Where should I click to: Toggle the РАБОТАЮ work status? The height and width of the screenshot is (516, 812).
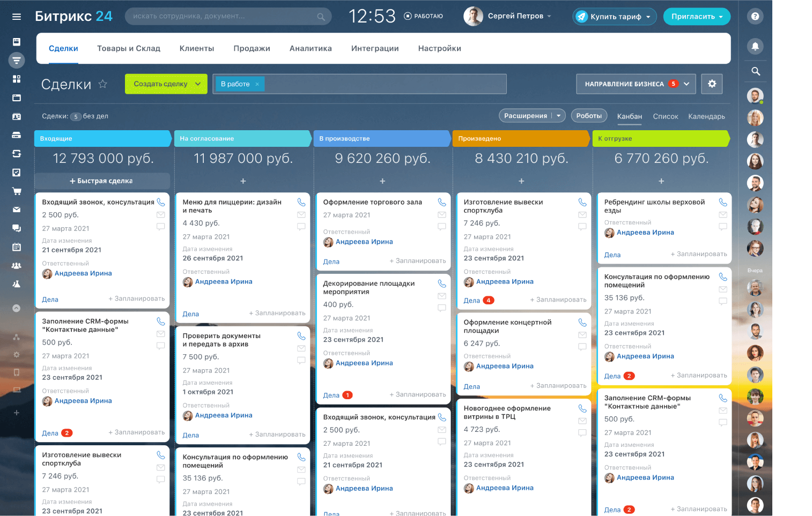click(423, 16)
